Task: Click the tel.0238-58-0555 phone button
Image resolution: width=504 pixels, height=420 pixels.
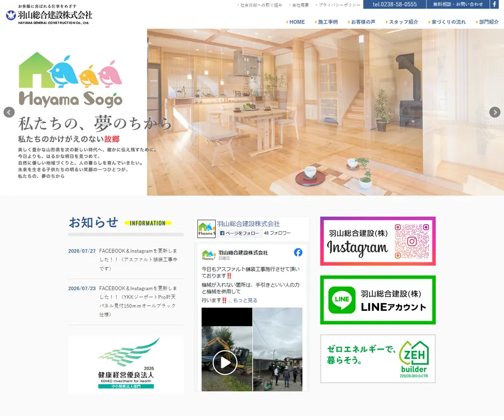Action: tap(395, 4)
